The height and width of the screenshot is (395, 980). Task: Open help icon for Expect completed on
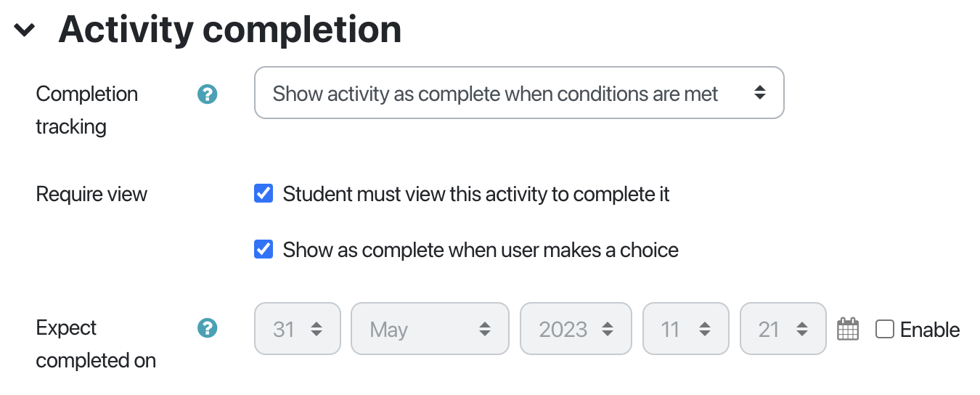208,328
